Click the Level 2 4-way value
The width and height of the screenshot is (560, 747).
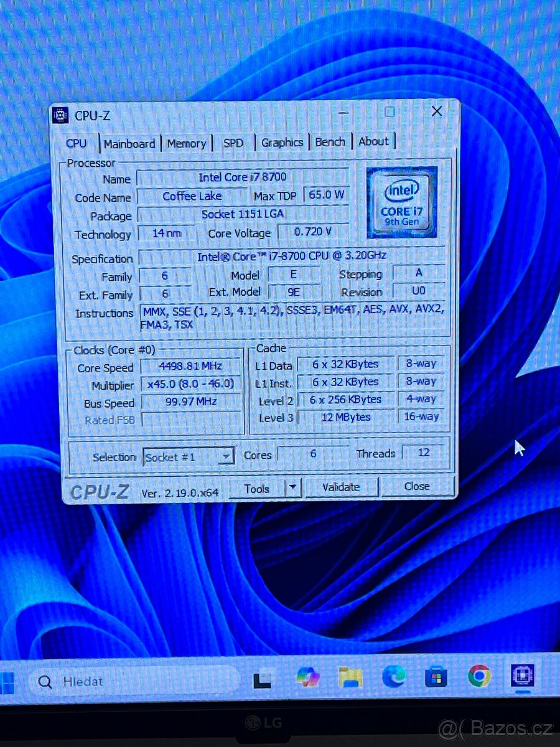pos(421,399)
